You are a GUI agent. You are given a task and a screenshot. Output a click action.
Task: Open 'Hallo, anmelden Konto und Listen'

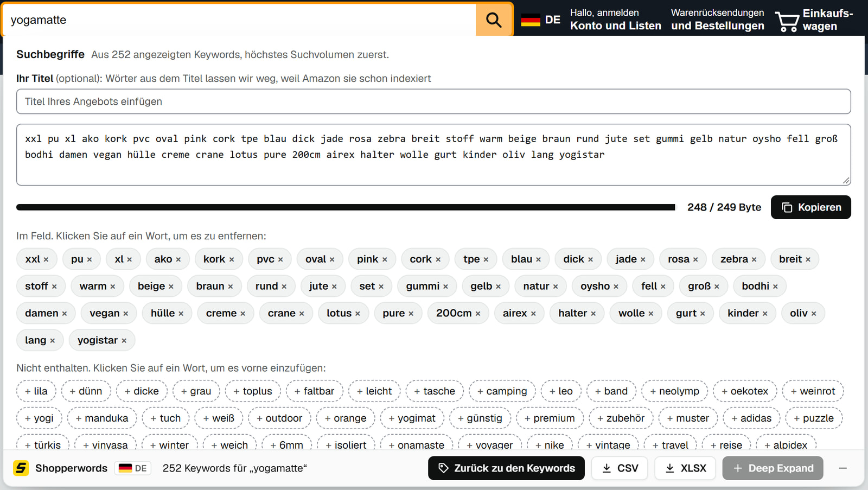[615, 20]
